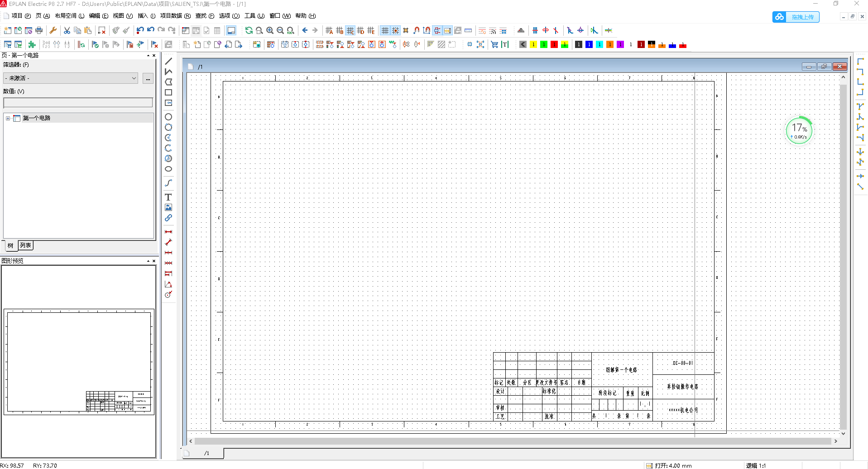Image resolution: width=868 pixels, height=469 pixels.
Task: Select the Rectangle drawing tool
Action: pos(168,92)
